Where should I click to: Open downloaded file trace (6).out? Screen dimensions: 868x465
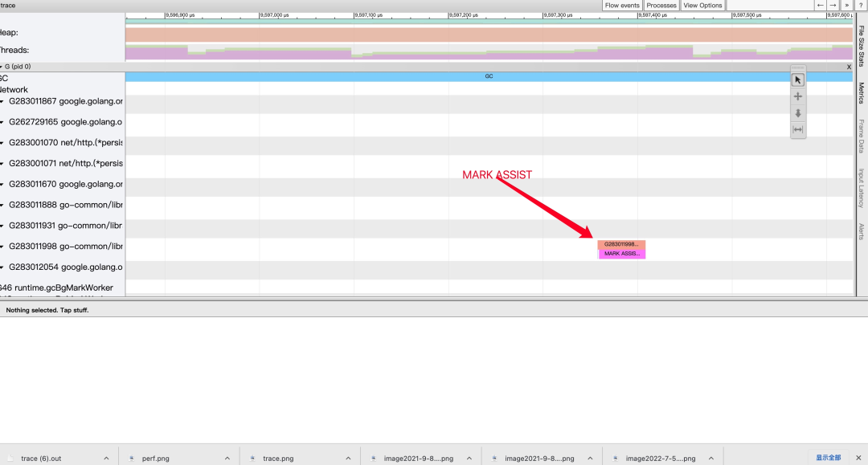pyautogui.click(x=41, y=459)
